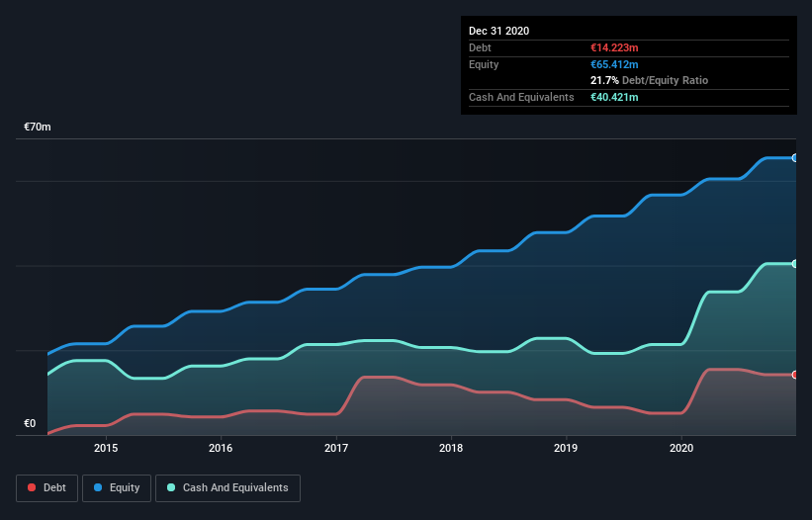Click the 2019 x-axis label
Viewport: 812px width, 520px height.
point(566,448)
